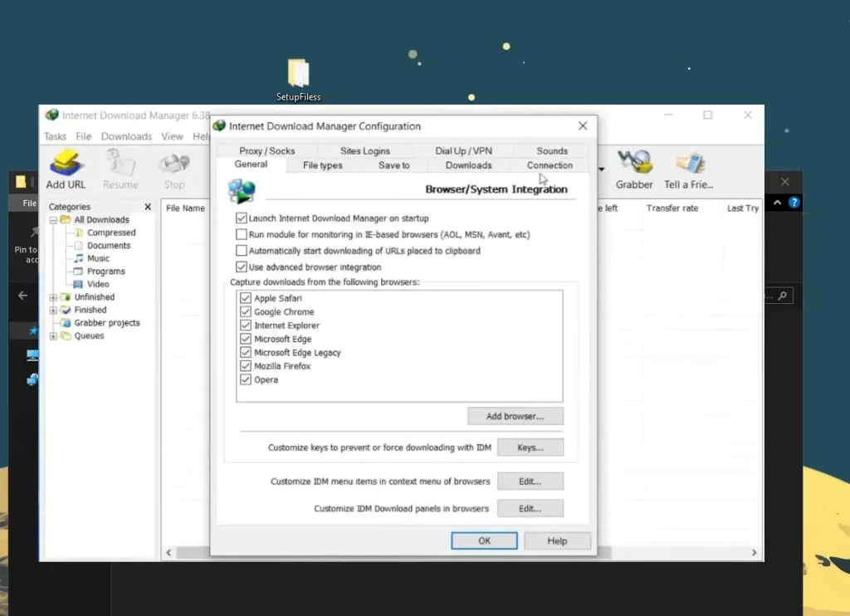Select the General tab
This screenshot has width=850, height=616.
251,164
